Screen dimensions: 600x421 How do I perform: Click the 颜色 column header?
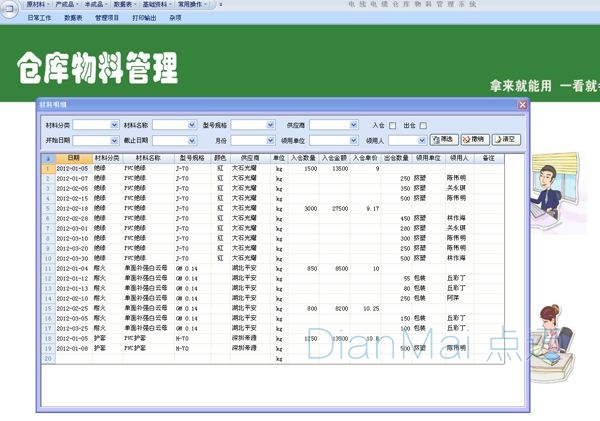tap(220, 158)
